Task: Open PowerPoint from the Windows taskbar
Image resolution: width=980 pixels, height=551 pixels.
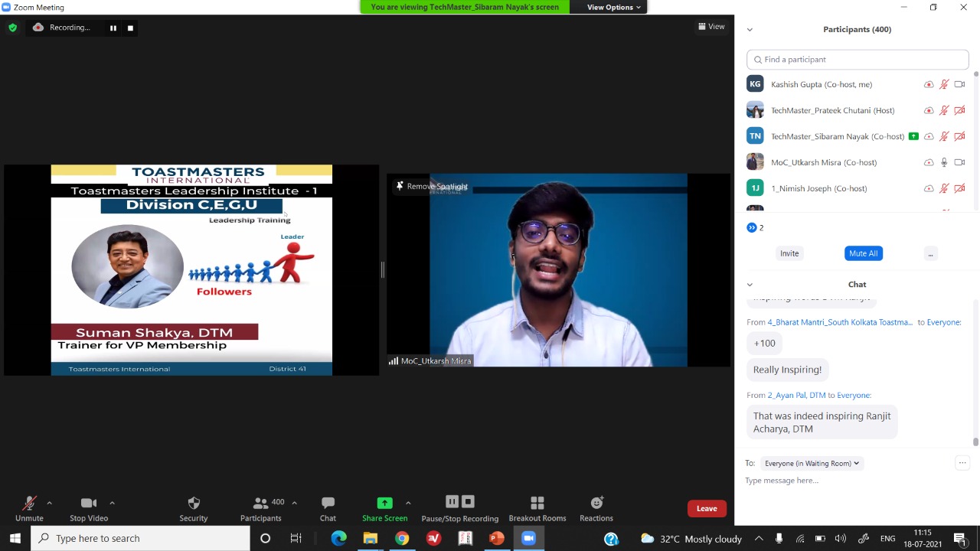Action: [497, 539]
